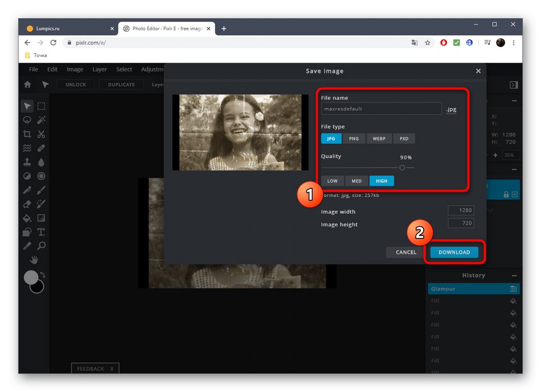This screenshot has width=541, height=392.
Task: Select the Eraser tool
Action: click(x=27, y=204)
